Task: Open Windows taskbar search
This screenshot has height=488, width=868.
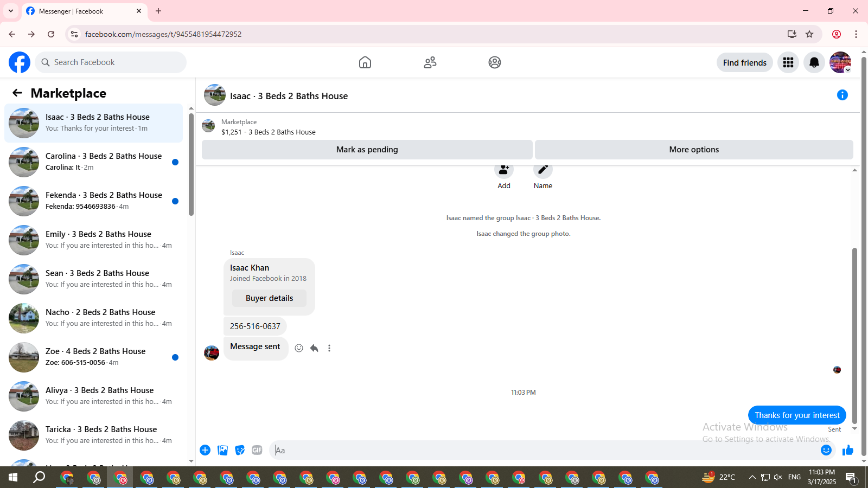Action: pos(39,478)
